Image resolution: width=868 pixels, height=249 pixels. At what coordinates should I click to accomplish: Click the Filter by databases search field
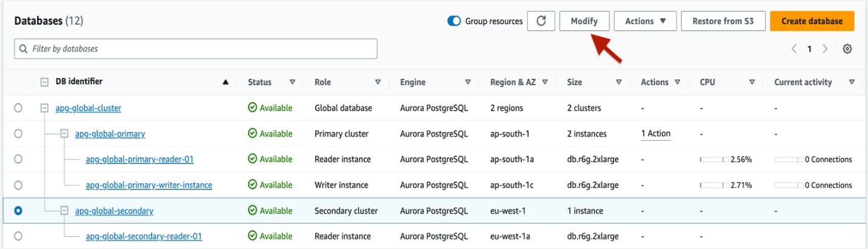click(x=195, y=49)
